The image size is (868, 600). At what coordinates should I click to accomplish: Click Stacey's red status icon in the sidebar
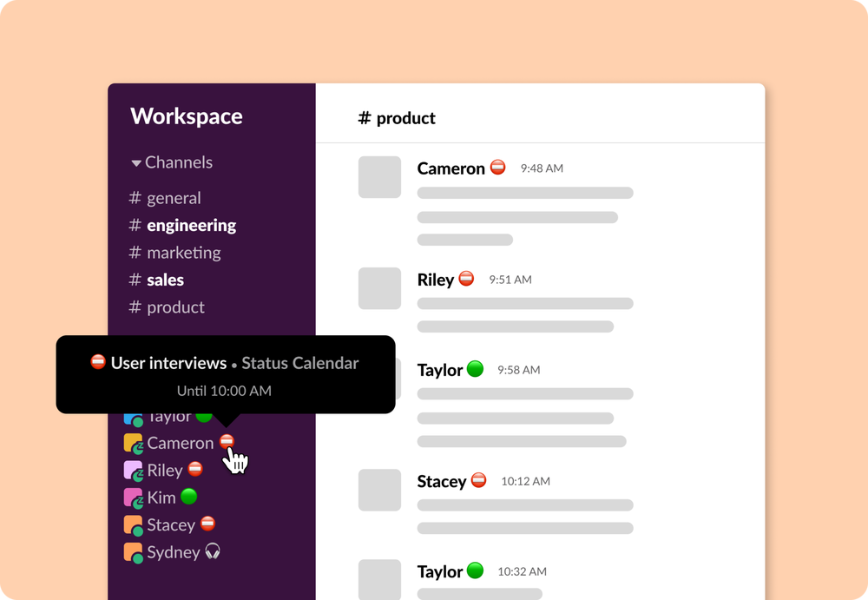click(207, 524)
